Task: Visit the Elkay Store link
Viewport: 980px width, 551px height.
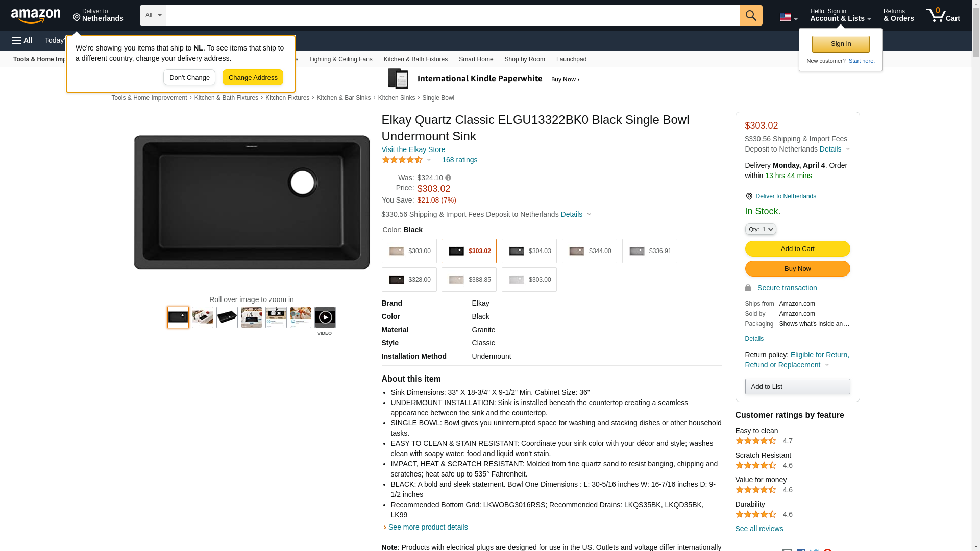Action: tap(413, 149)
